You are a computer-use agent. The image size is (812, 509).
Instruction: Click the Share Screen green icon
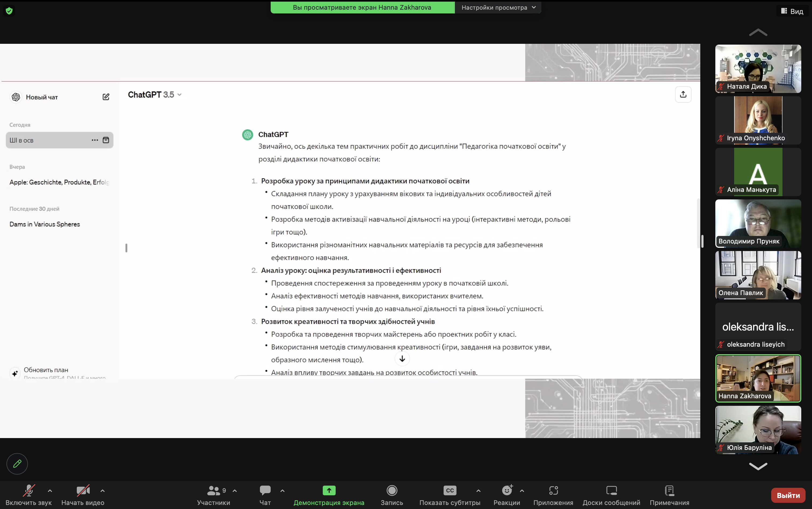pos(329,490)
